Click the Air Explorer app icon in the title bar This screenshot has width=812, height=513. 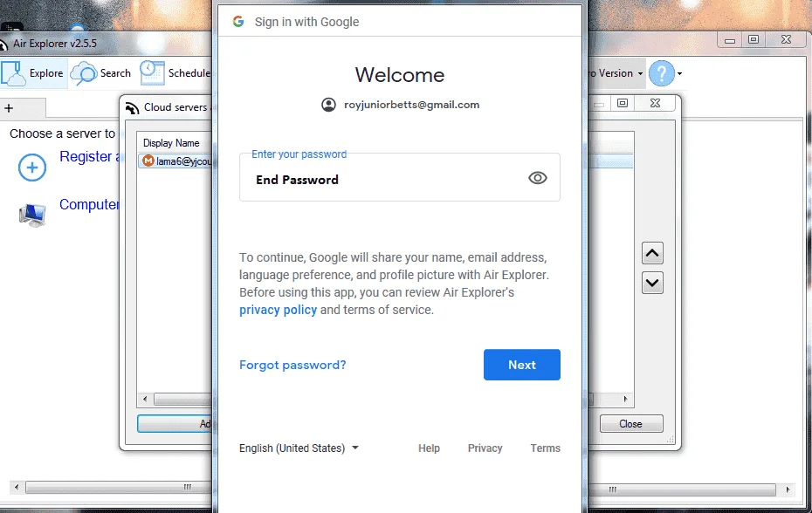pyautogui.click(x=3, y=45)
